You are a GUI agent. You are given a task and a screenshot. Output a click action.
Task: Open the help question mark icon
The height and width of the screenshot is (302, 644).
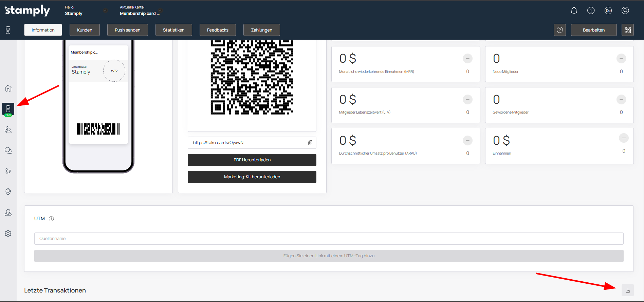coord(559,30)
